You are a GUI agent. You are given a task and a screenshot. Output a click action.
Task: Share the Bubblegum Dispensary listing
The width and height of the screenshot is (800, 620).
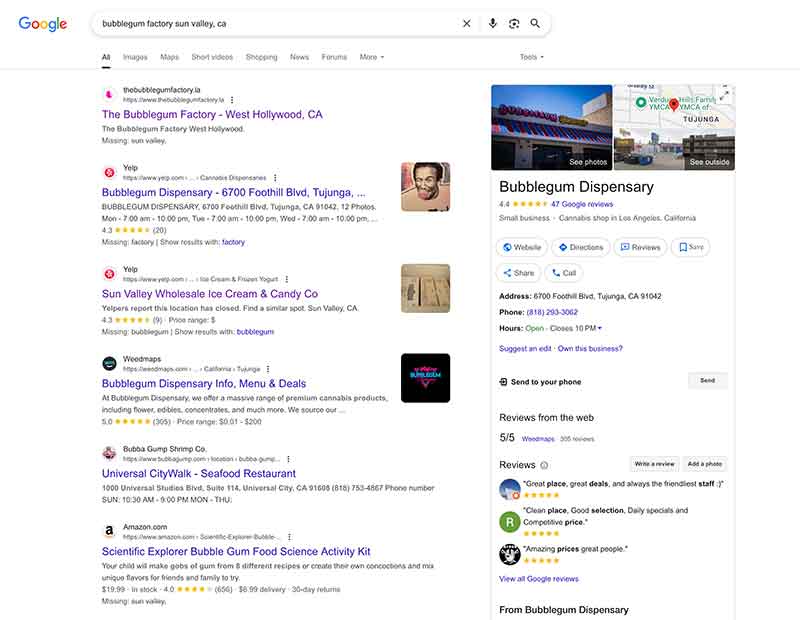[518, 273]
